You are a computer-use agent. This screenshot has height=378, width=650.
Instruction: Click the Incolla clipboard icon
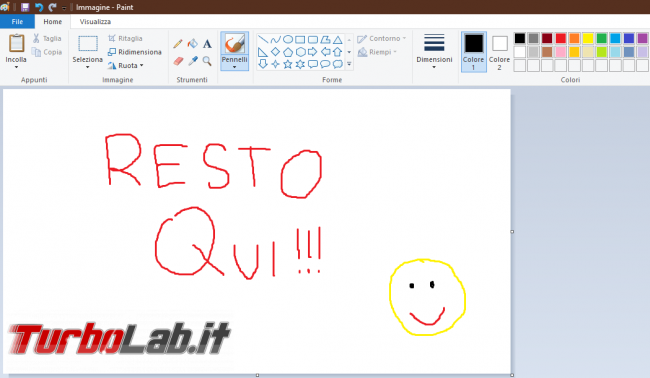(17, 44)
